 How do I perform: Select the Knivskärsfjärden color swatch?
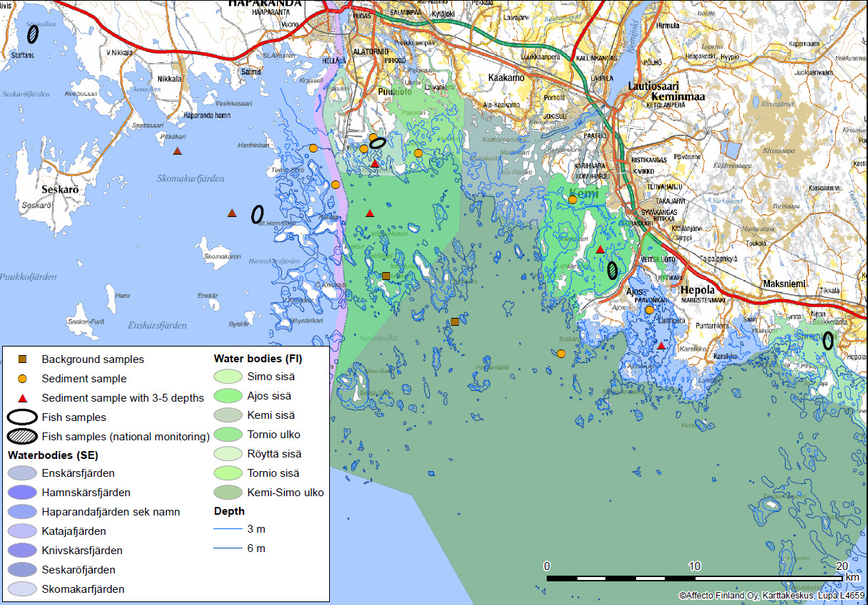click(21, 551)
